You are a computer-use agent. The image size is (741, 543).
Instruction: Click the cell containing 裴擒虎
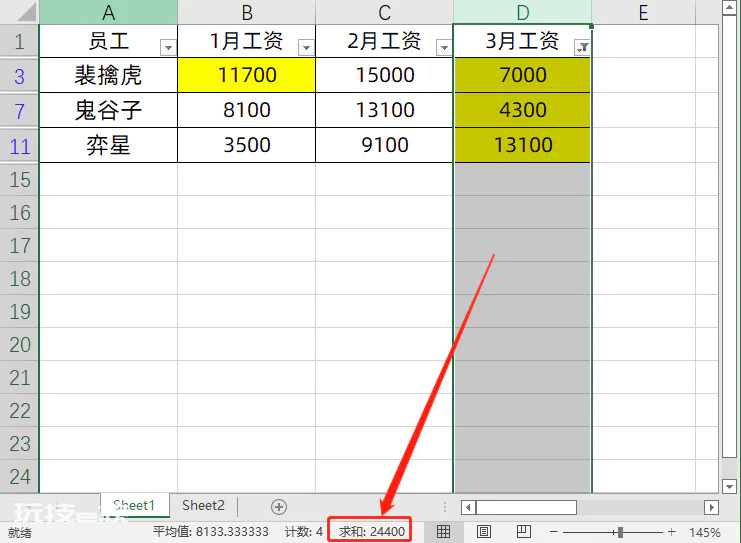coord(109,75)
